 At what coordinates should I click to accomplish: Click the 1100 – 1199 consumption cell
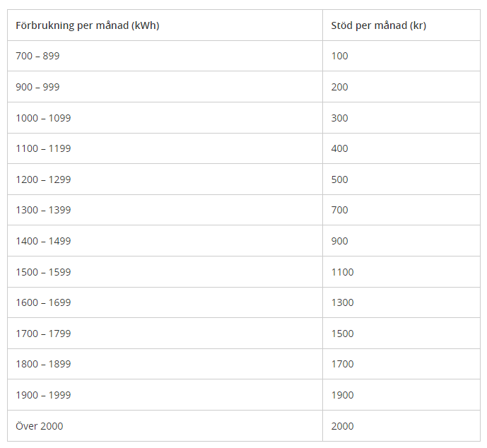[x=44, y=148]
